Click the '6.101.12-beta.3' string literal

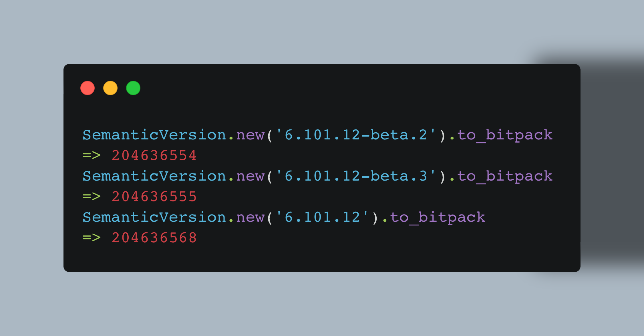pos(356,176)
